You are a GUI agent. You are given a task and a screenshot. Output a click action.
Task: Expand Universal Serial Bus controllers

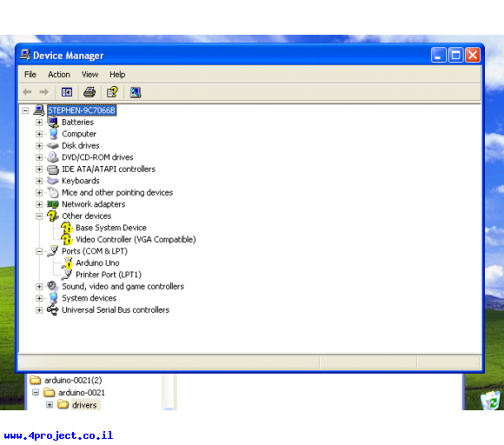pyautogui.click(x=39, y=310)
